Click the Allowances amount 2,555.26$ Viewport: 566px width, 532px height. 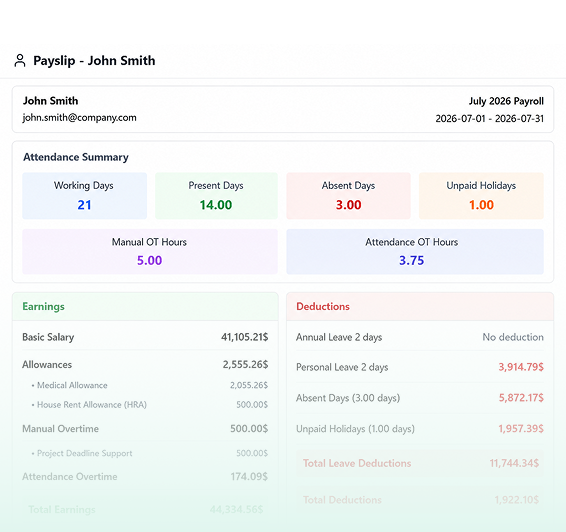pyautogui.click(x=245, y=365)
